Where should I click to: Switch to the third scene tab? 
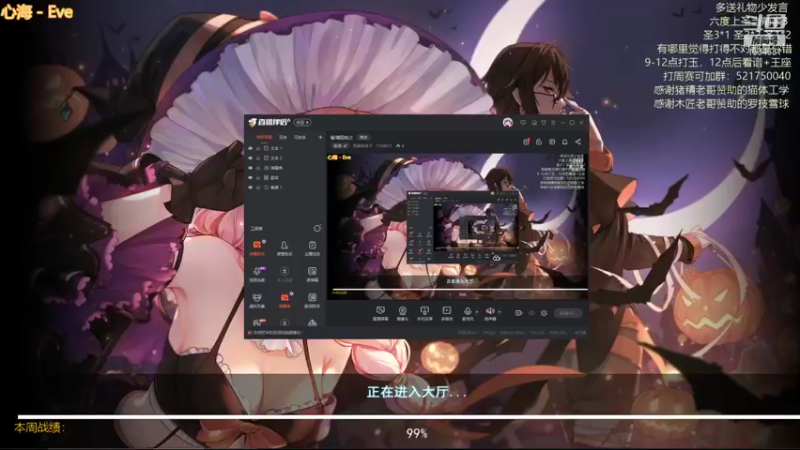click(300, 137)
